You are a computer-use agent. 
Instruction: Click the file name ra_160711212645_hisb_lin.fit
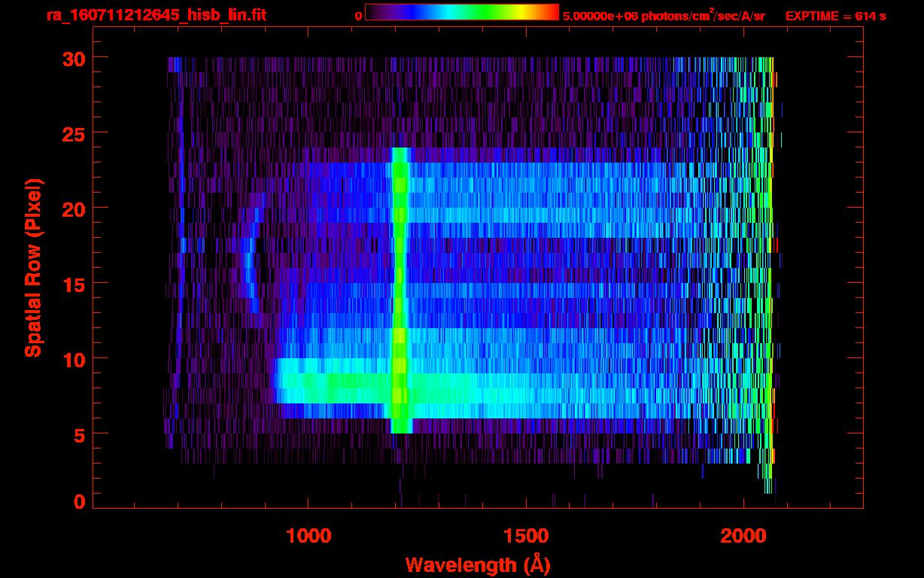click(x=156, y=15)
